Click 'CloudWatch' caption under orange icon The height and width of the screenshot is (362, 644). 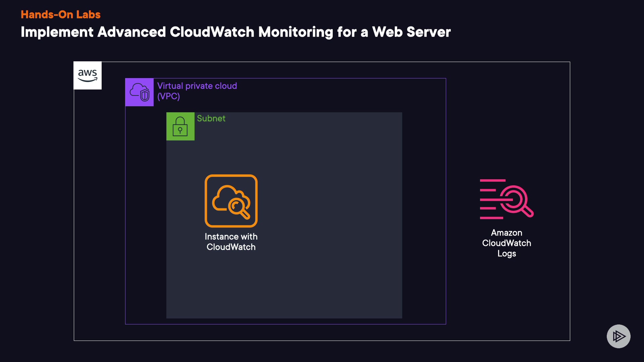pos(231,247)
